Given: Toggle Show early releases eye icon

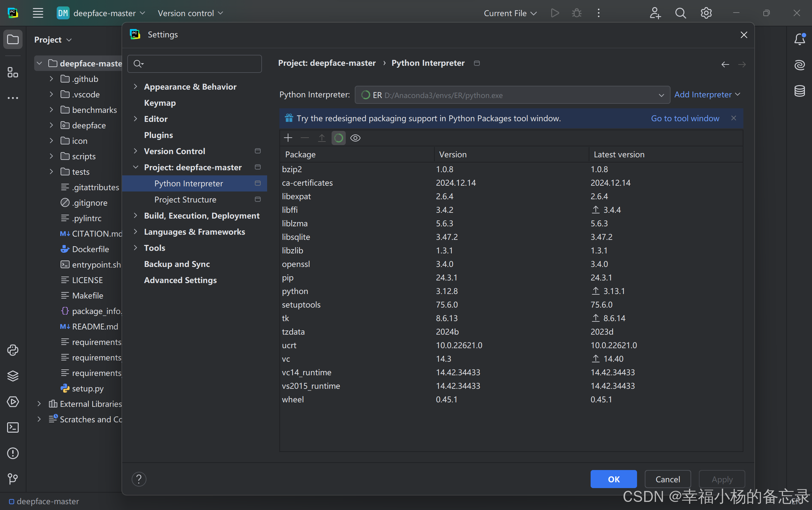Looking at the screenshot, I should (355, 138).
